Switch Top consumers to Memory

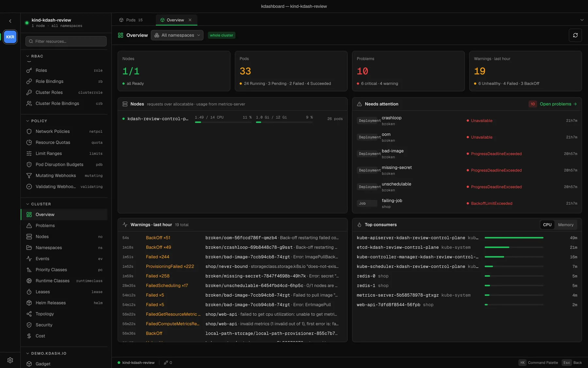pos(565,225)
